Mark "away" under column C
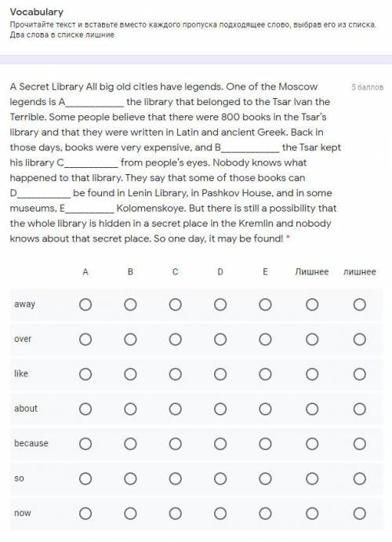Image resolution: width=392 pixels, height=542 pixels. 175,304
